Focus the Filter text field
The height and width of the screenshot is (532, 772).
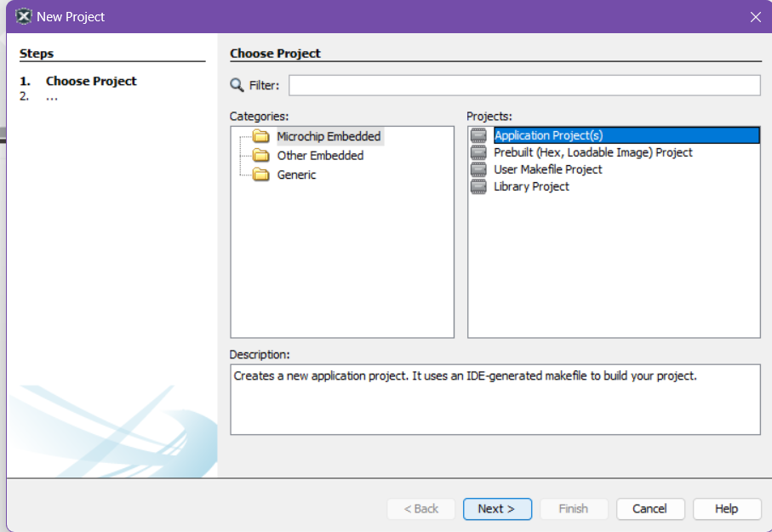click(524, 85)
